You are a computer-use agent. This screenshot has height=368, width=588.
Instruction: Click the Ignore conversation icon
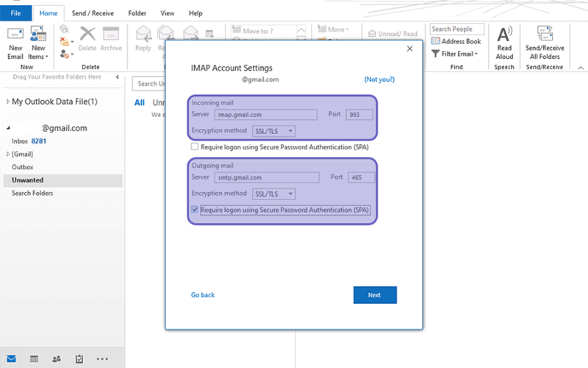coord(65,29)
